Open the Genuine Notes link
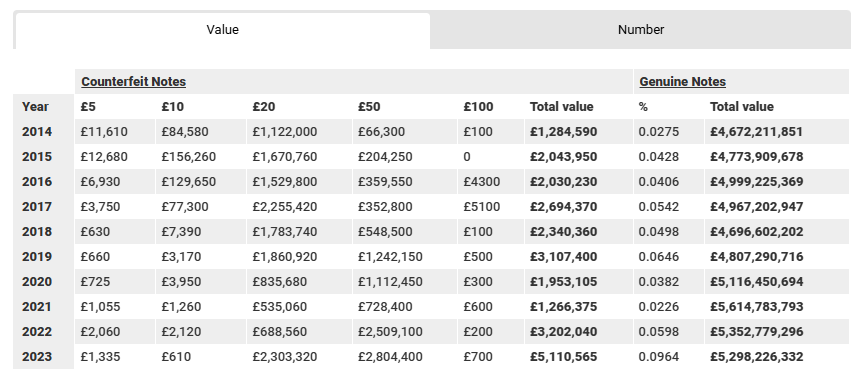Screen dimensions: 861x374 [x=683, y=82]
